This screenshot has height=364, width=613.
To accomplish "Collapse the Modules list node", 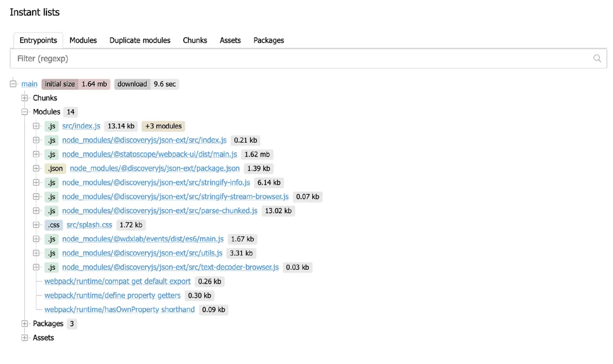I will [x=25, y=112].
